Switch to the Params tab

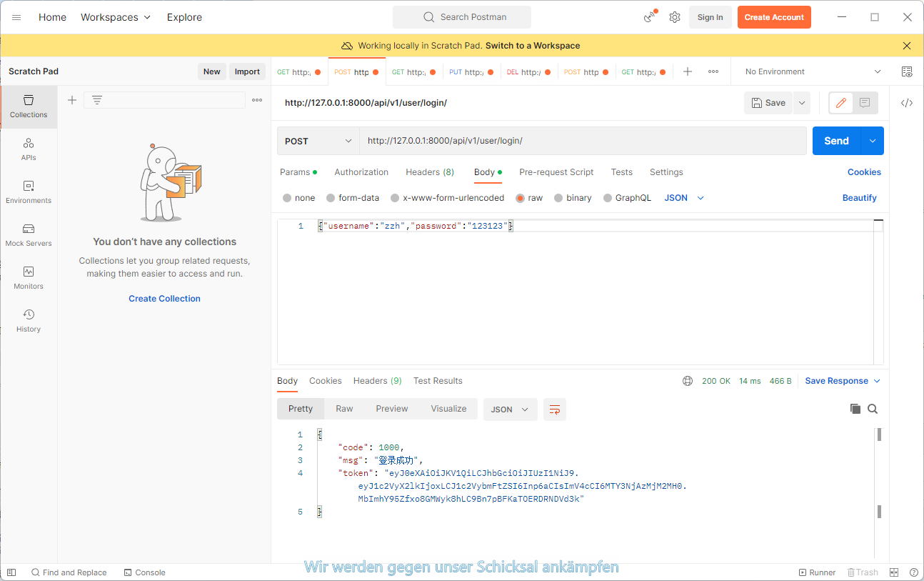tap(298, 172)
